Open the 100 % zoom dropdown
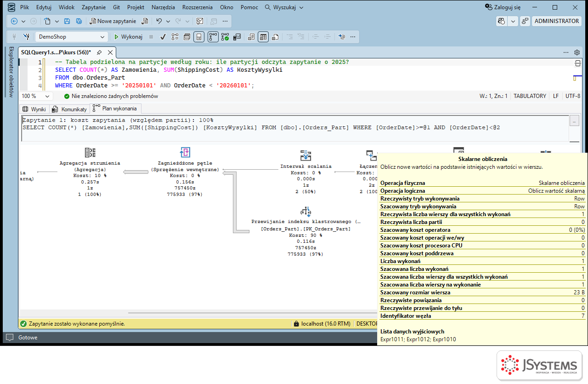 pyautogui.click(x=36, y=96)
